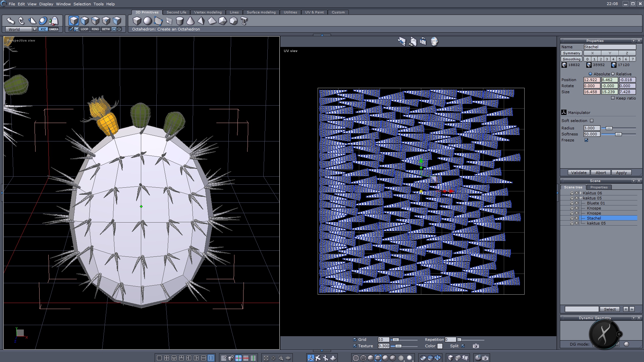Select the cube primitive icon

(x=137, y=21)
